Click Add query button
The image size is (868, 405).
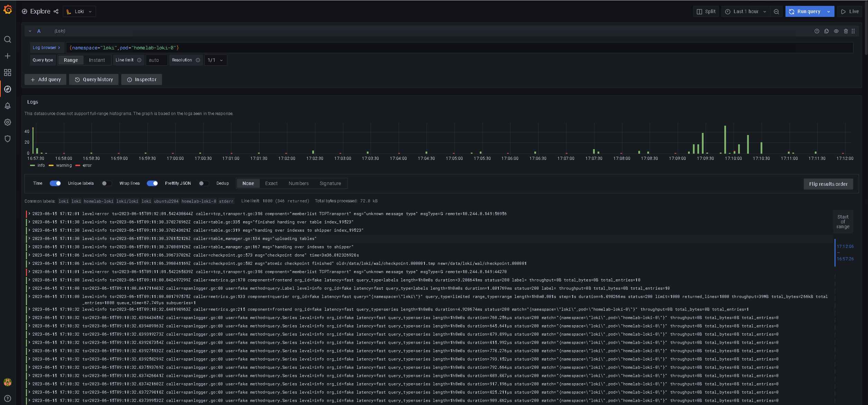click(x=45, y=79)
